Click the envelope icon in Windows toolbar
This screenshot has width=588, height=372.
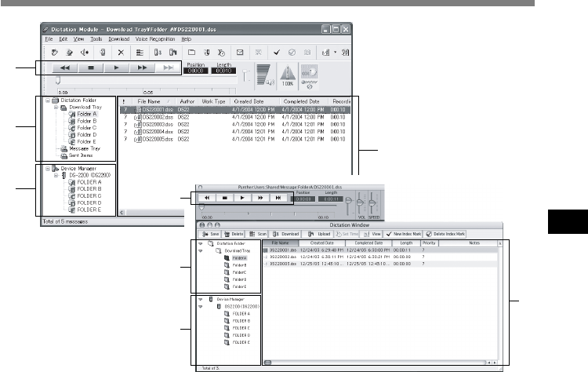coord(241,53)
